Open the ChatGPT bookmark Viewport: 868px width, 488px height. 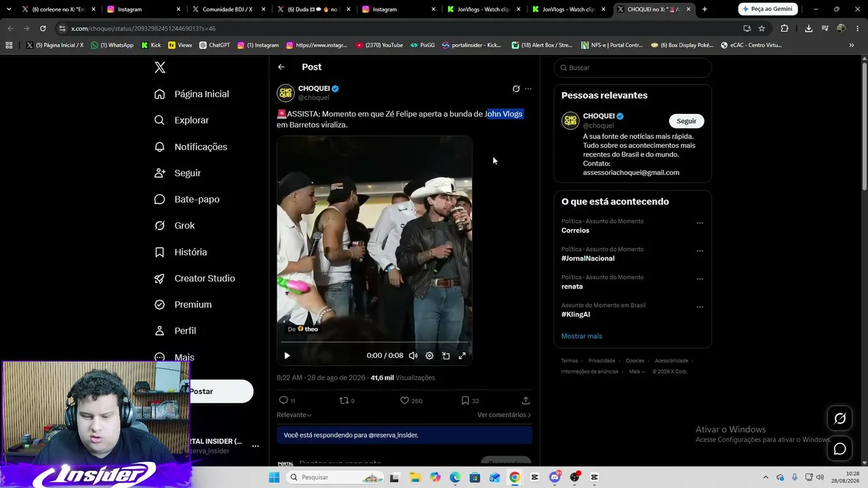tap(214, 45)
